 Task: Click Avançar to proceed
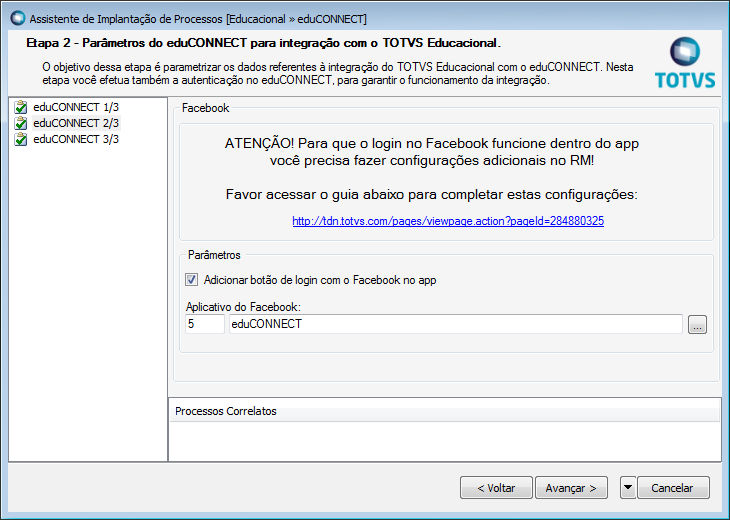click(571, 488)
